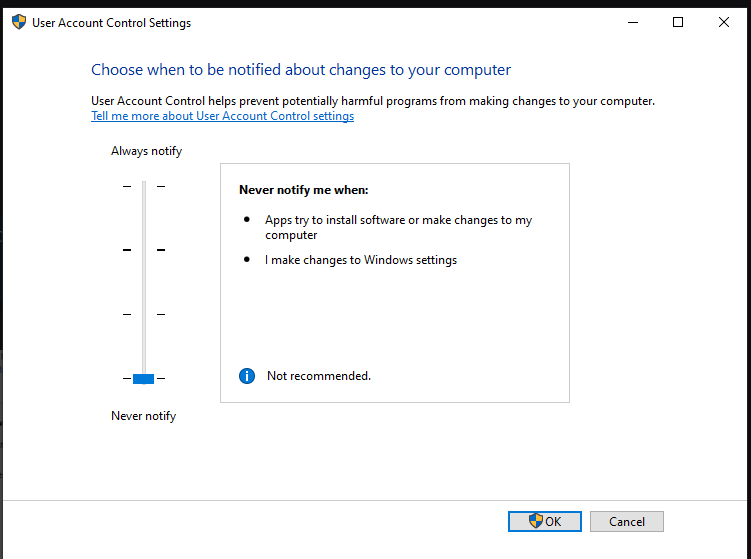
Task: Set slider to the third tick from top
Action: 143,314
